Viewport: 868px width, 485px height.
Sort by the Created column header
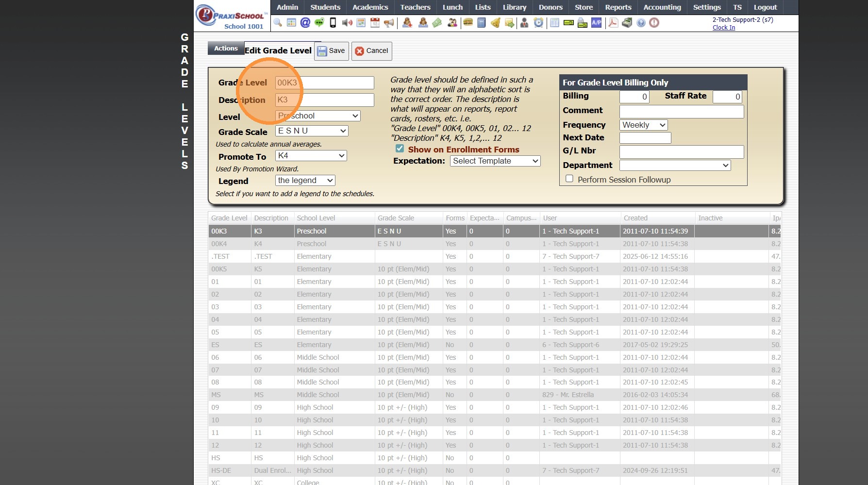click(657, 218)
